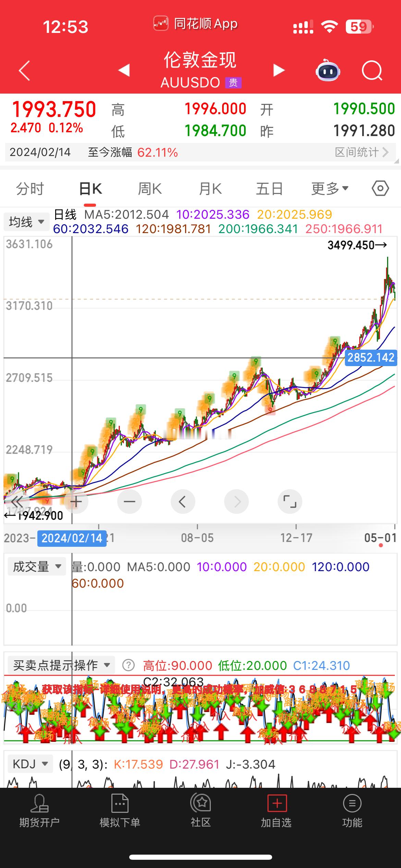Open 期货开户 in bottom bar
Image resolution: width=401 pixels, height=868 pixels.
[39, 811]
